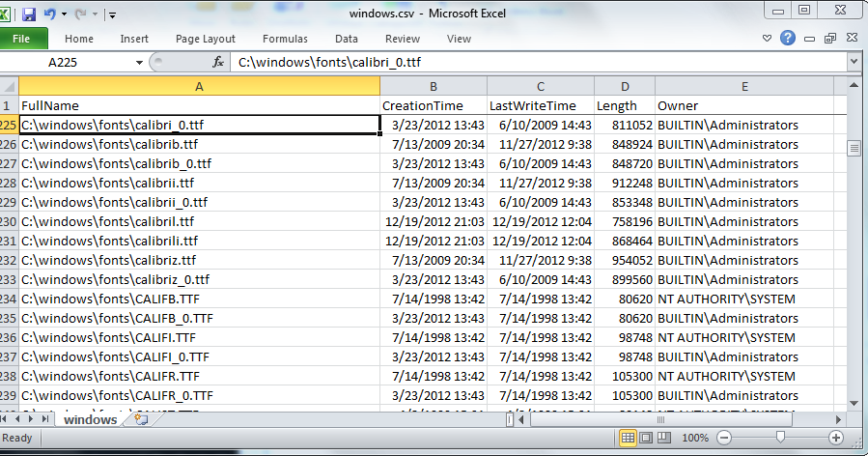Click the Redo arrow icon
The image size is (868, 456).
pos(81,14)
